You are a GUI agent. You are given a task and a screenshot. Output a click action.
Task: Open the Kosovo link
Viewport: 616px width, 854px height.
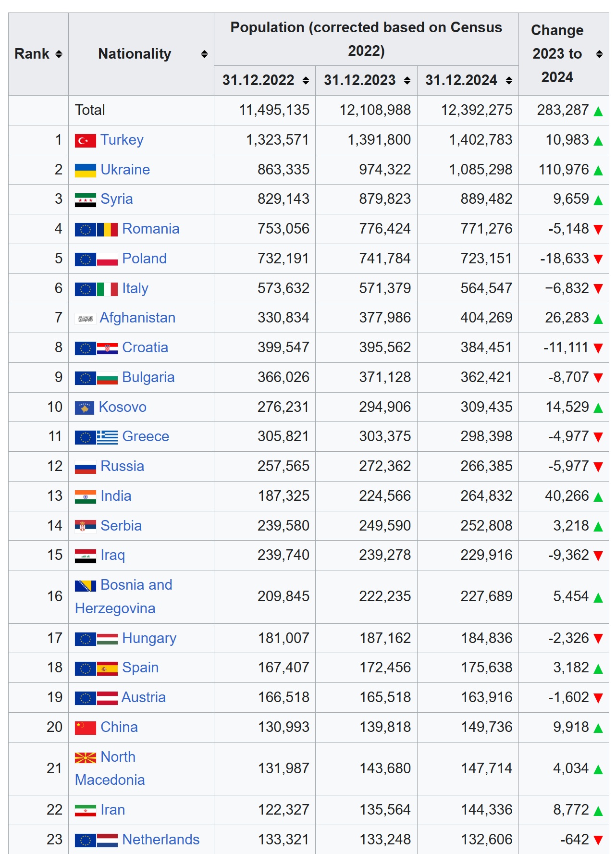[123, 407]
